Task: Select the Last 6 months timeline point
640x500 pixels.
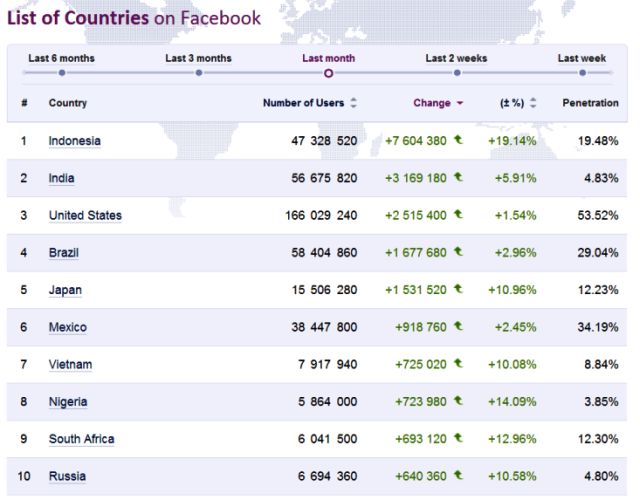Action: coord(61,73)
